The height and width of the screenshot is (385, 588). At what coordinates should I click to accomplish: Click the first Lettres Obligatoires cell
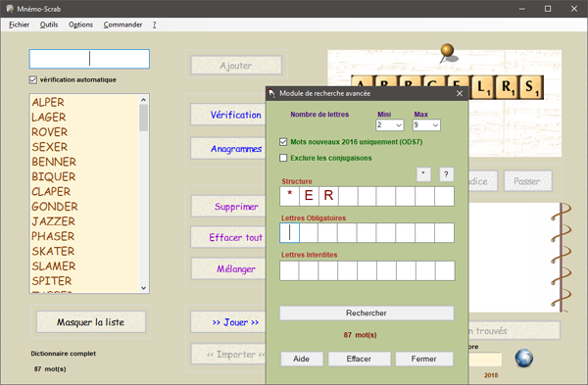click(289, 233)
